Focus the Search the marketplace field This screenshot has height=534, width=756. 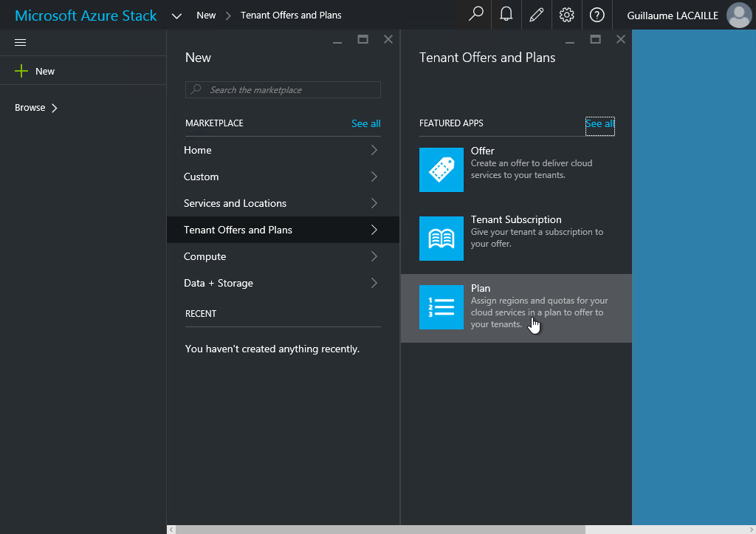(x=283, y=89)
